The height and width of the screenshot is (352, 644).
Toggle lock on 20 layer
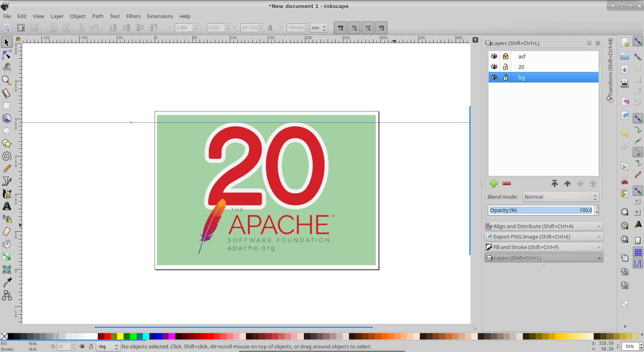506,67
